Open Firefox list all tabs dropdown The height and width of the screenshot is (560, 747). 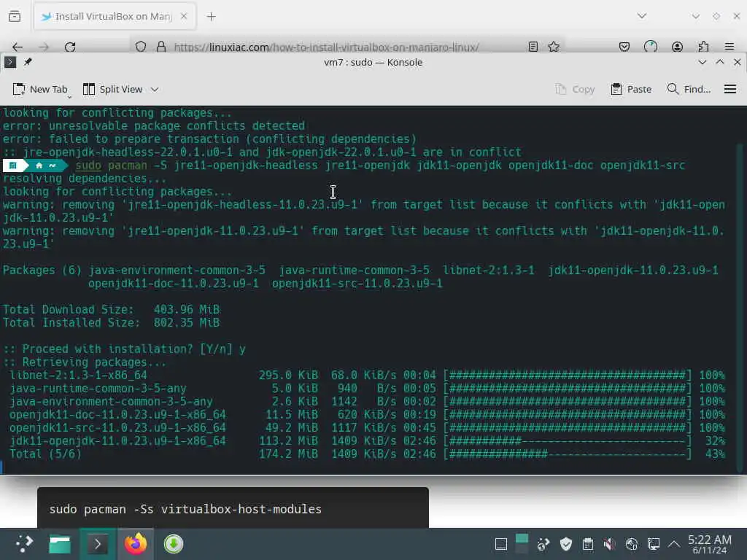[x=642, y=16]
